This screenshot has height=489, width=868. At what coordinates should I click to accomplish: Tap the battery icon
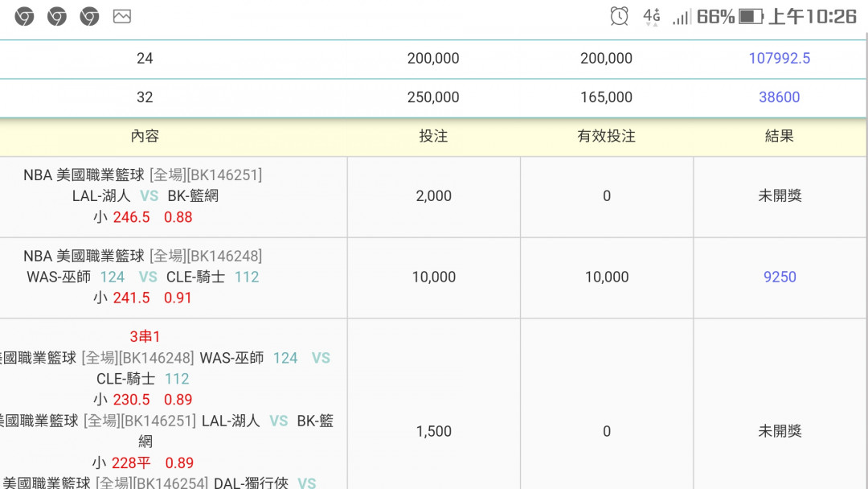pos(751,17)
